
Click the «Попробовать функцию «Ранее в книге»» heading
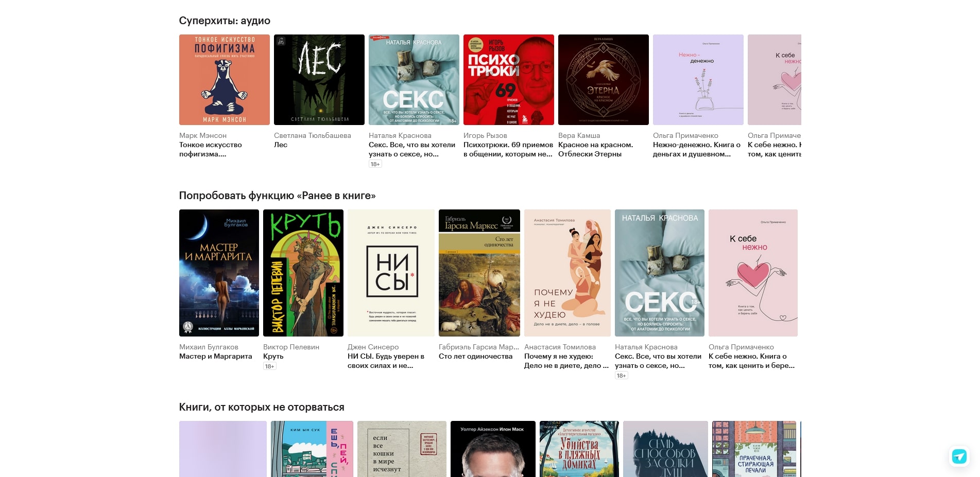[277, 196]
